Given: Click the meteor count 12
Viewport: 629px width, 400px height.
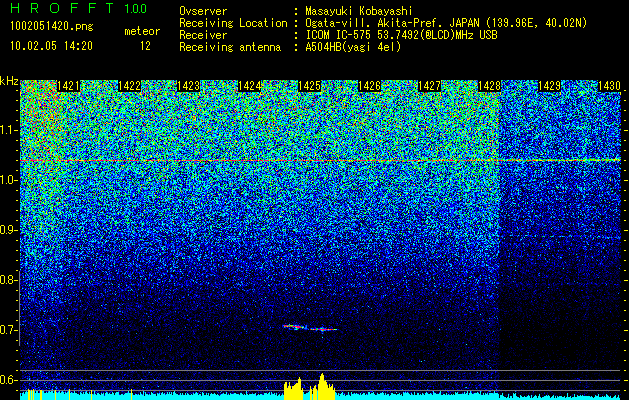Looking at the screenshot, I should (x=145, y=46).
